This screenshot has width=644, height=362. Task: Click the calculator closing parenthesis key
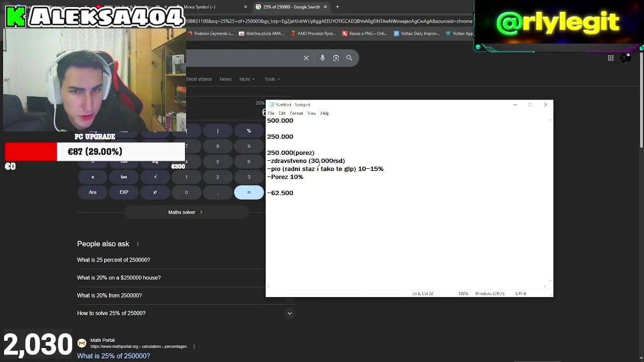coord(217,131)
